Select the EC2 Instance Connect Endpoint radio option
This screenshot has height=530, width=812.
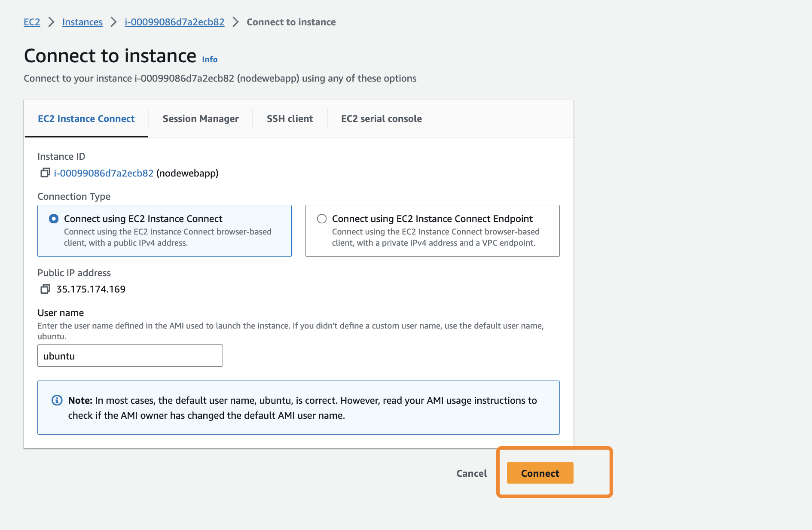[322, 219]
